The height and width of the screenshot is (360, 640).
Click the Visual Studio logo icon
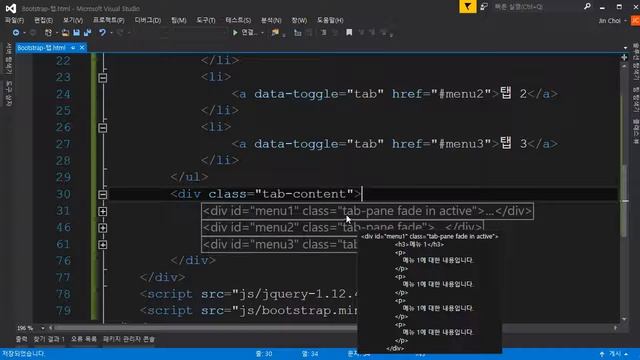(11, 8)
